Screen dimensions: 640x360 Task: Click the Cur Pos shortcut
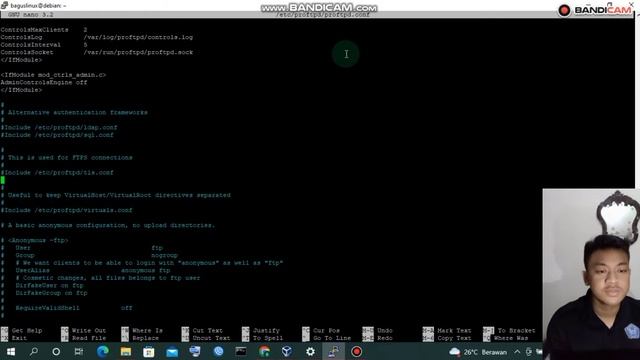(321, 331)
